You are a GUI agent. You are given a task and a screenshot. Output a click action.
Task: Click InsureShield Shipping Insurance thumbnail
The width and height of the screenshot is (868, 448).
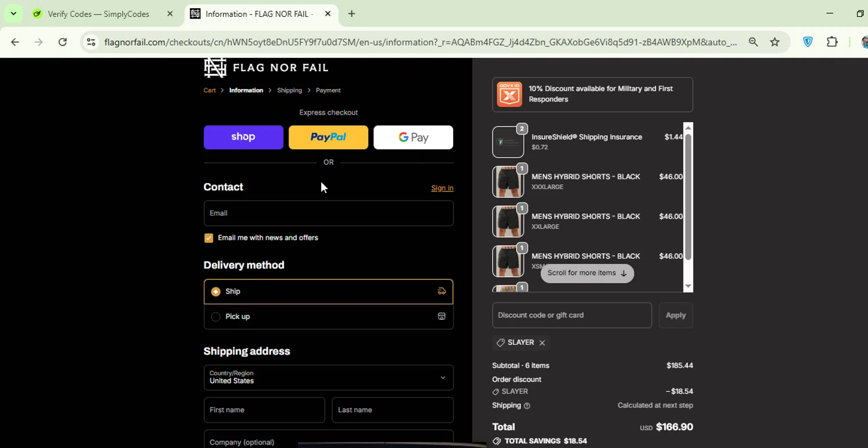tap(507, 142)
